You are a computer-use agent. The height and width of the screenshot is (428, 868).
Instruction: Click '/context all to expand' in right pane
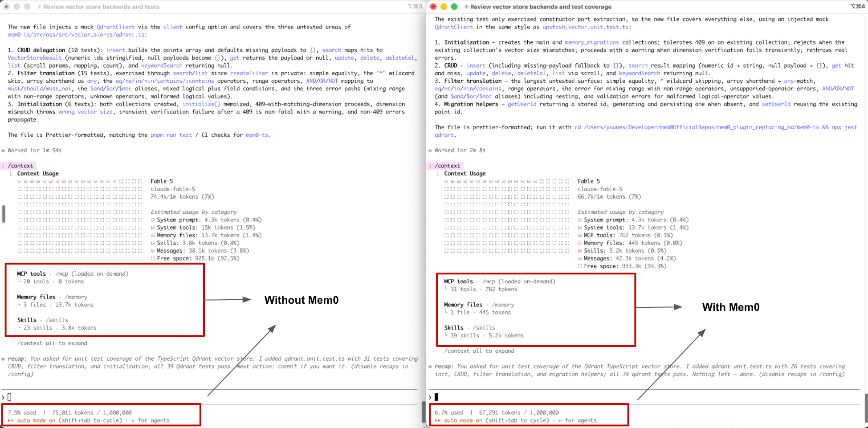[x=479, y=351]
